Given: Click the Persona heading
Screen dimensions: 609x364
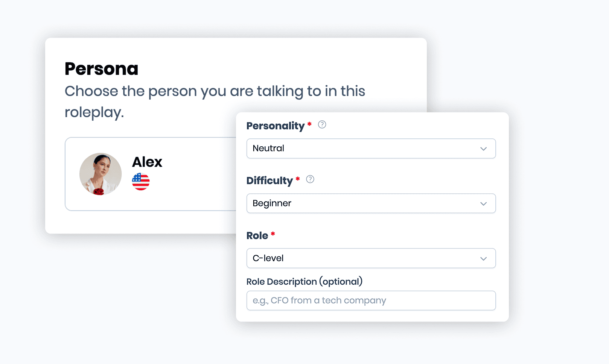Looking at the screenshot, I should 102,69.
